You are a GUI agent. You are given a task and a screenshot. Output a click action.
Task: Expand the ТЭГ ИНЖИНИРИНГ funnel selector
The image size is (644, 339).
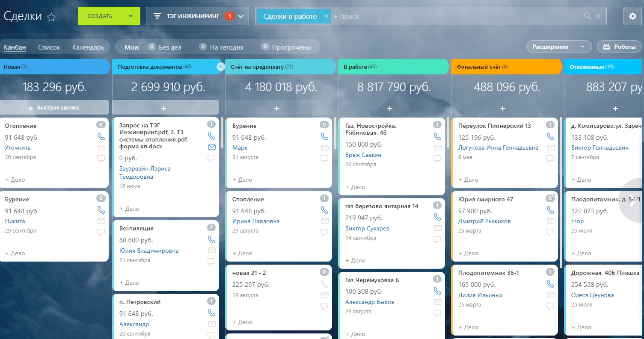197,16
